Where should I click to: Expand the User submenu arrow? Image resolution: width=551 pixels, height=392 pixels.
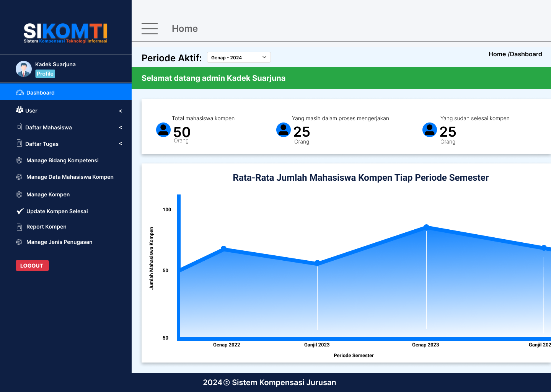coord(121,111)
